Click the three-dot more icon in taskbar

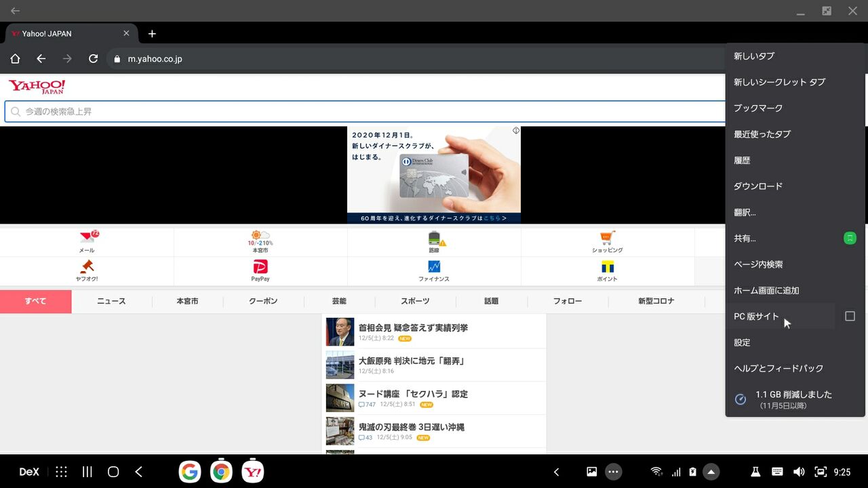(x=614, y=472)
